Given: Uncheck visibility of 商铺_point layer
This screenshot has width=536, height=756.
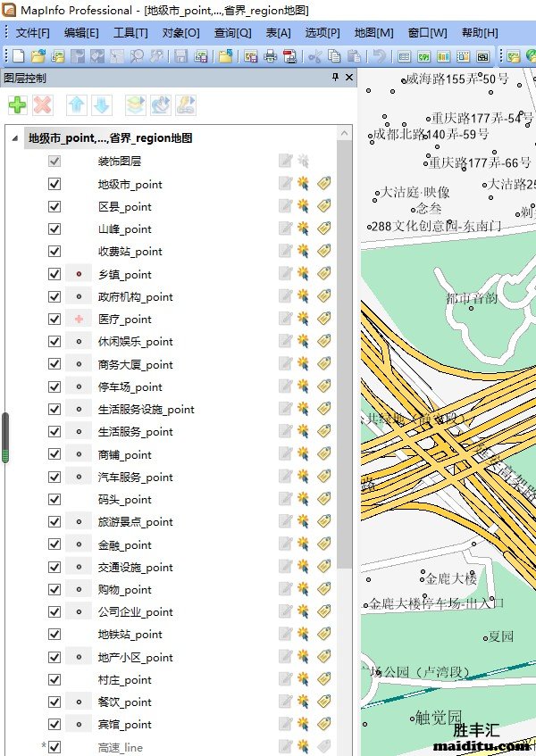Looking at the screenshot, I should [x=54, y=454].
